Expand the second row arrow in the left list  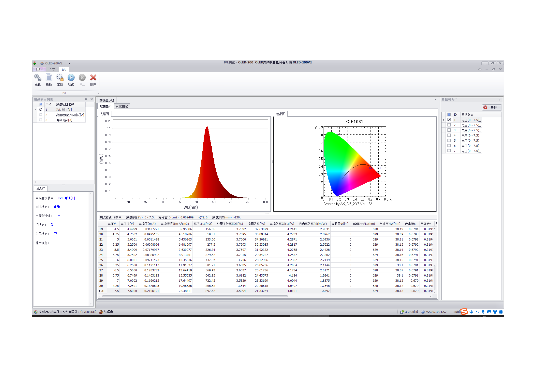pos(35,110)
